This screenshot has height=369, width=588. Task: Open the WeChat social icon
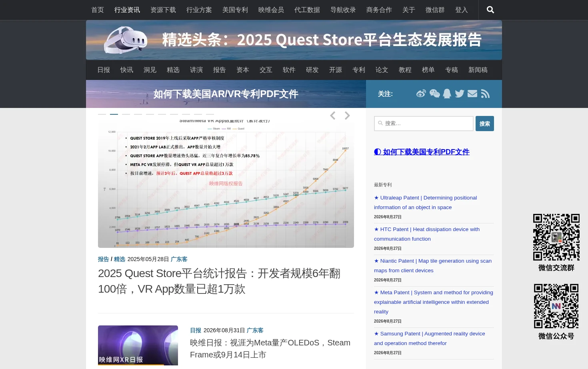click(435, 94)
